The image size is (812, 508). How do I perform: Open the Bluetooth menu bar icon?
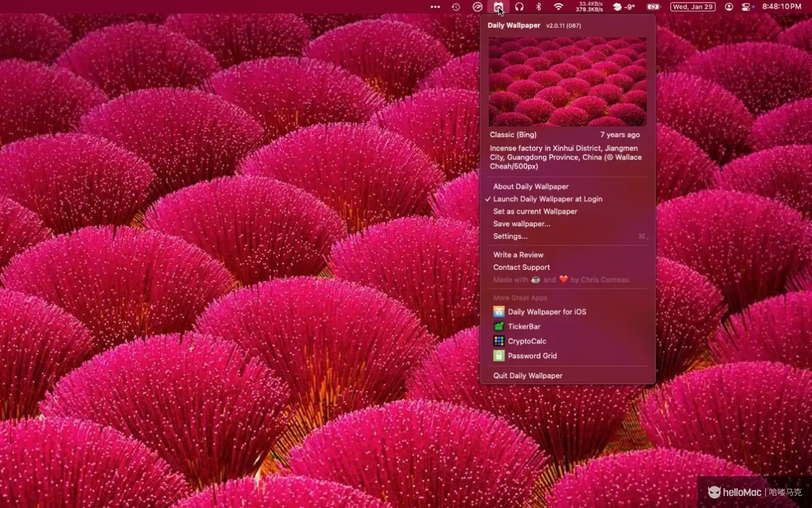click(x=539, y=7)
